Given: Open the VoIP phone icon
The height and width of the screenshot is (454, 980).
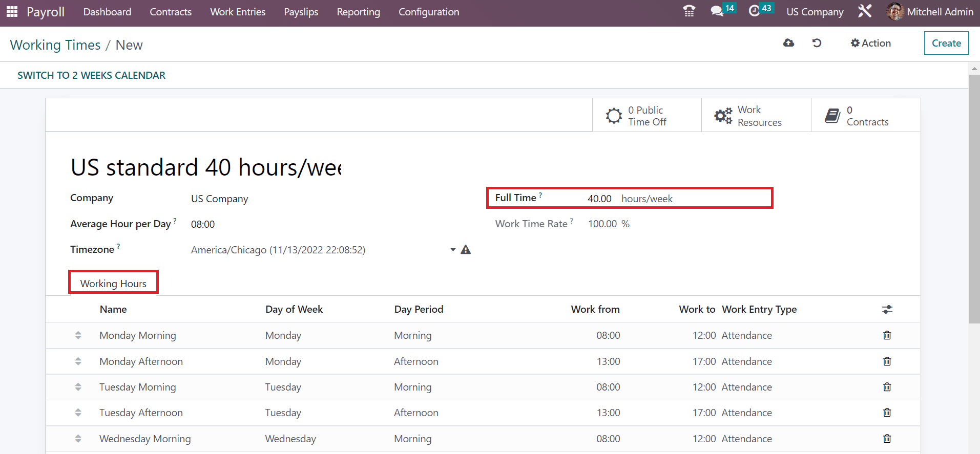Looking at the screenshot, I should click(689, 11).
